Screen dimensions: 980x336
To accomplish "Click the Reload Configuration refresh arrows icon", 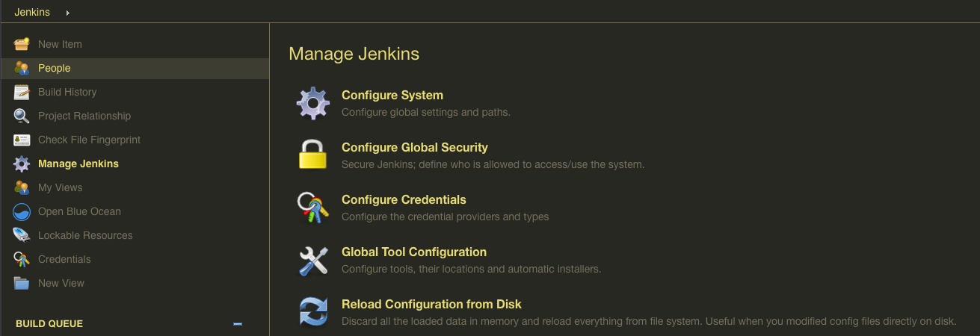I will 313,311.
